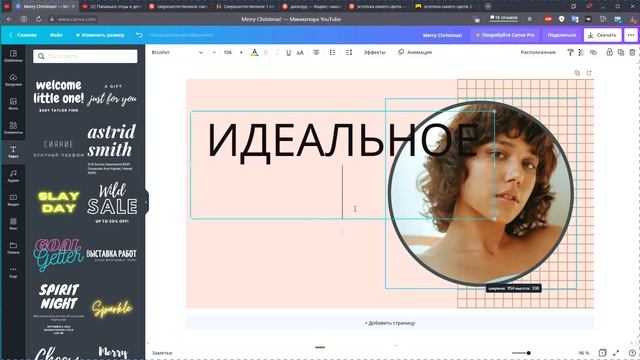640x360 pixels.
Task: Change the text alignment
Action: point(316,52)
